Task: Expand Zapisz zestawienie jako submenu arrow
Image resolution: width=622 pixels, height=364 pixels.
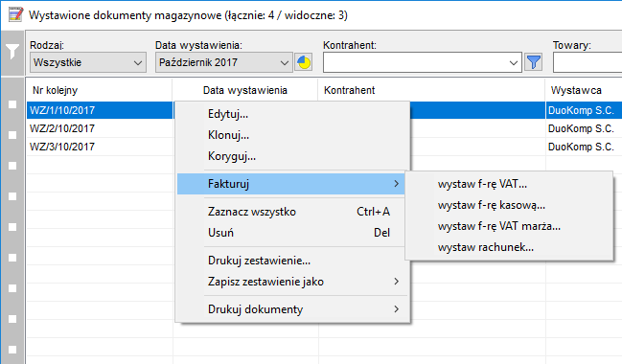Action: click(x=396, y=282)
